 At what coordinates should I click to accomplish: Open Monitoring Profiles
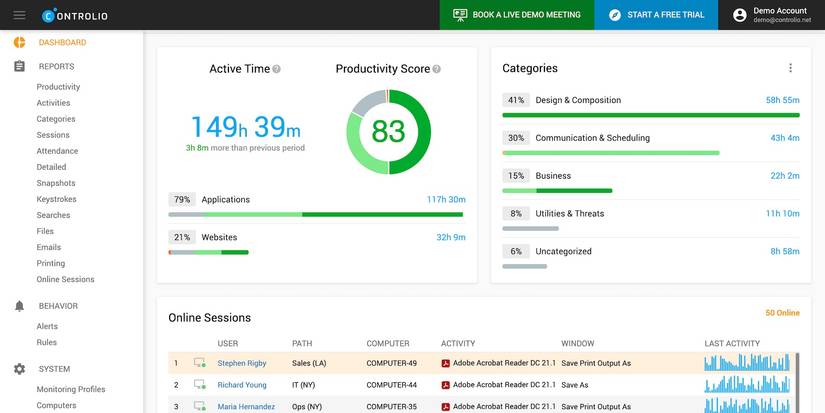point(71,389)
